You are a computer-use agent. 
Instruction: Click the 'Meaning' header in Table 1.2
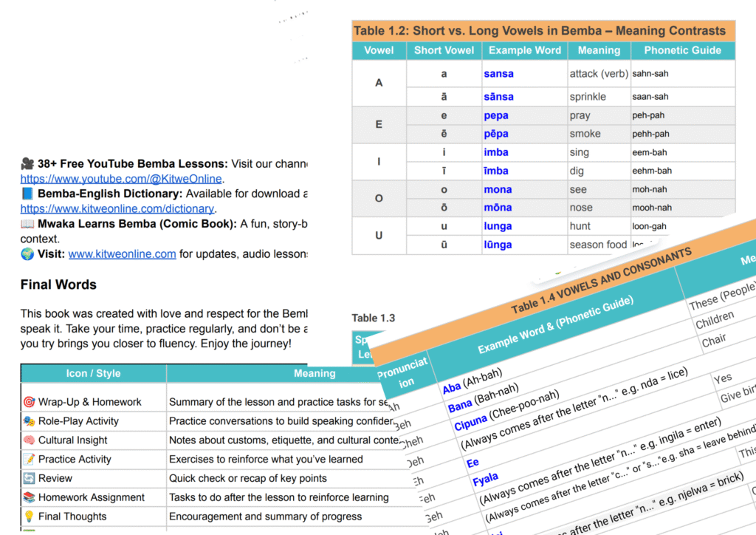(599, 50)
